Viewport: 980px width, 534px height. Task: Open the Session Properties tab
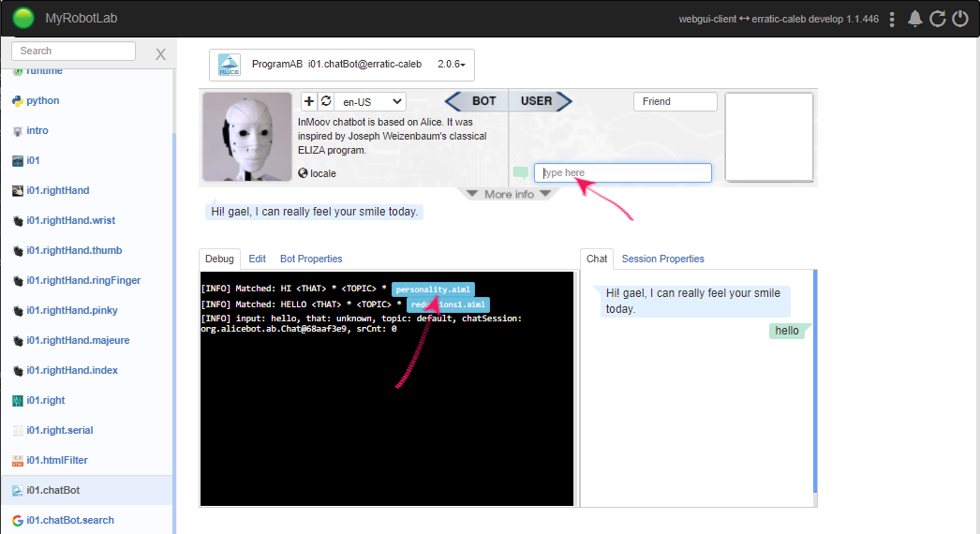pyautogui.click(x=662, y=259)
